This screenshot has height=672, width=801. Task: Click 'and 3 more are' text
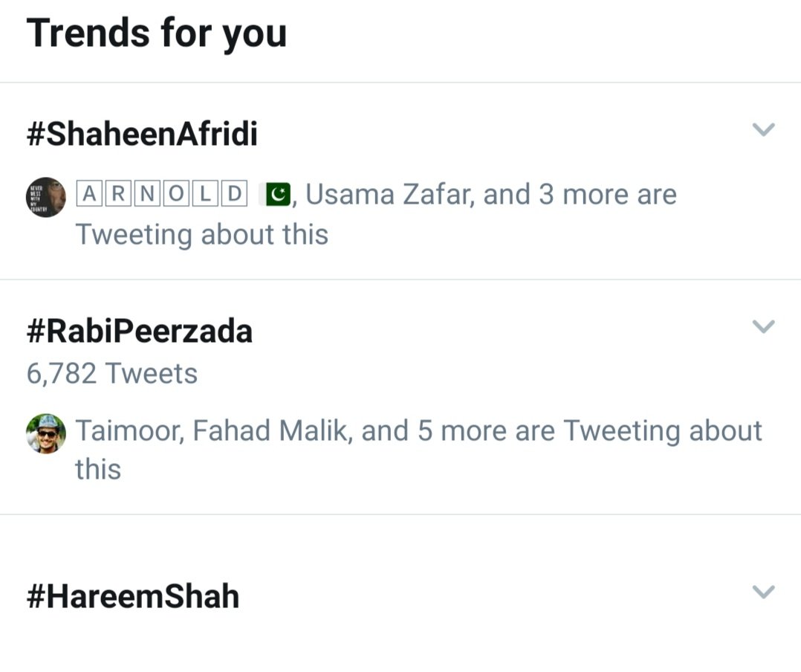(x=580, y=194)
